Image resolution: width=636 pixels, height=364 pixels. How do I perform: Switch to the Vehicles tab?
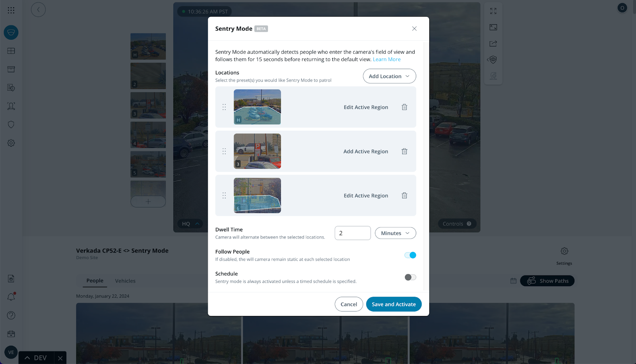[x=125, y=281]
